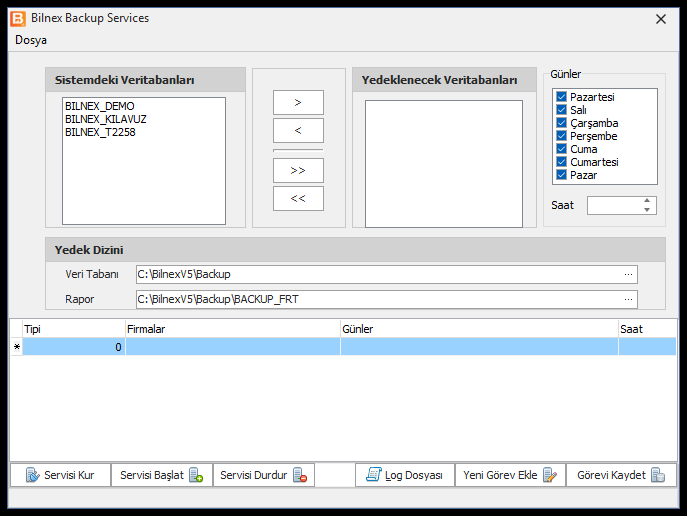Decrease Saat value with down arrow
The height and width of the screenshot is (516, 687).
pyautogui.click(x=647, y=210)
